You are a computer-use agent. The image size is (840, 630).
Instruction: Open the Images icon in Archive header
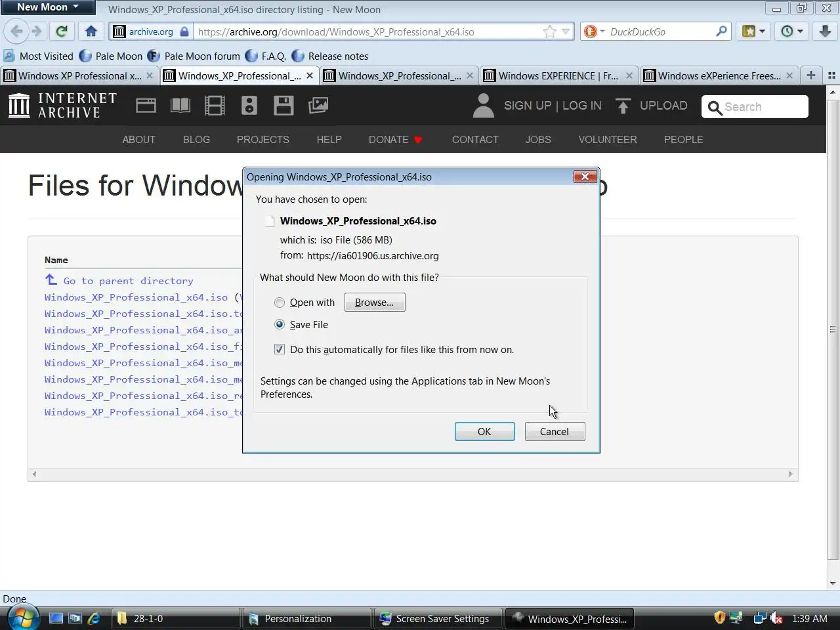pos(318,106)
